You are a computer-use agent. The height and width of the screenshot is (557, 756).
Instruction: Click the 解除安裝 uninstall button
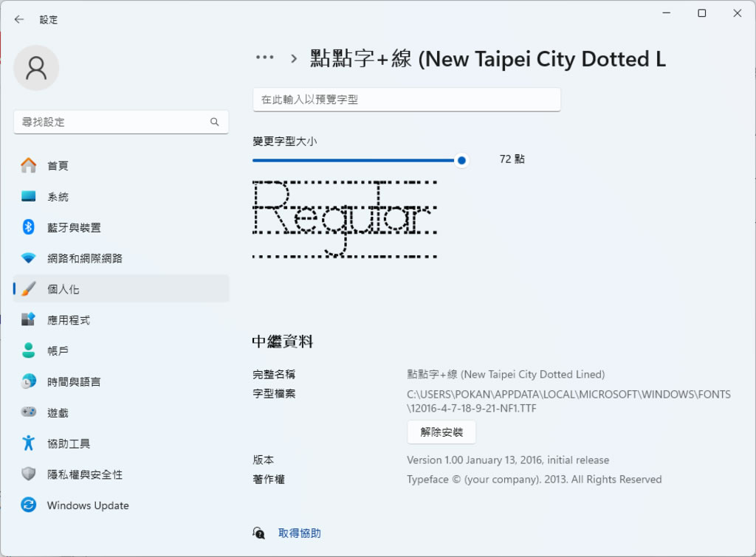coord(441,432)
